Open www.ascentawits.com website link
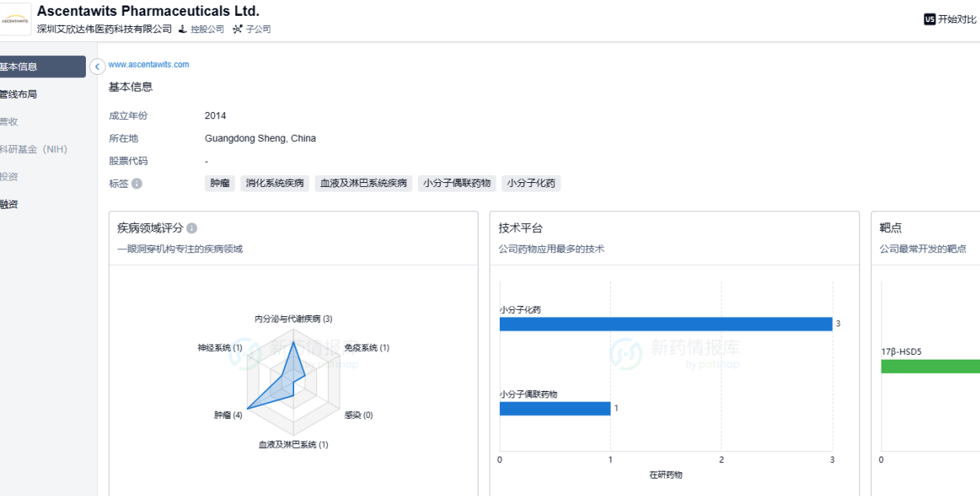The width and height of the screenshot is (980, 496). tap(149, 65)
